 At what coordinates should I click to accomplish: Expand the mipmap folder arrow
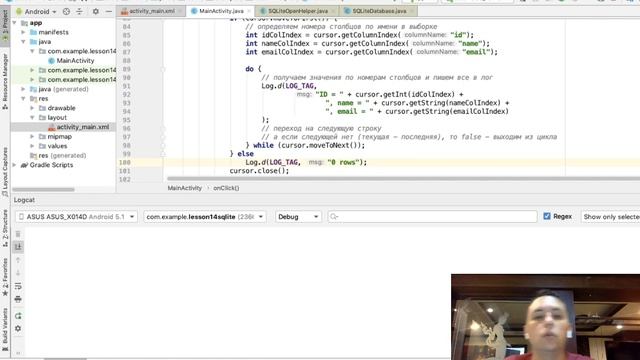[x=32, y=137]
